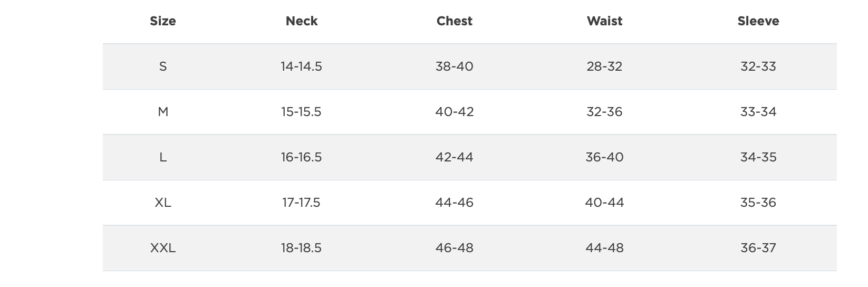Select chest measurement 40-42

tap(455, 112)
